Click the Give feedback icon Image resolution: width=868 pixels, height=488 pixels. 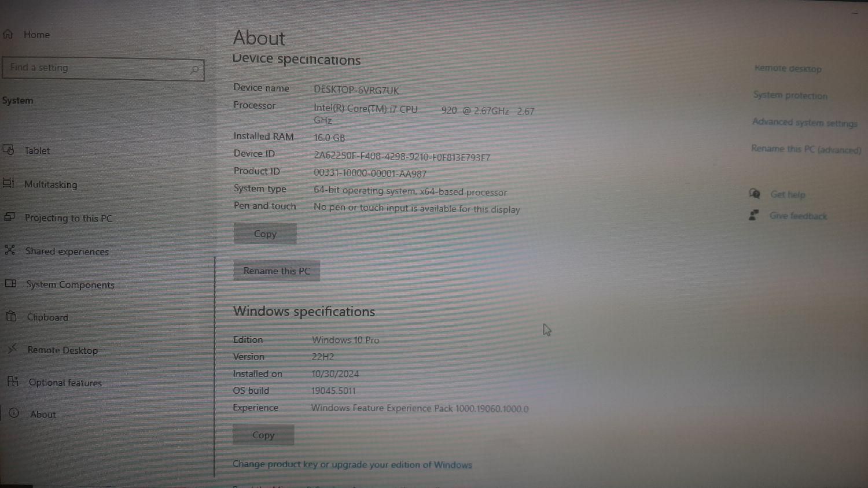click(x=754, y=215)
